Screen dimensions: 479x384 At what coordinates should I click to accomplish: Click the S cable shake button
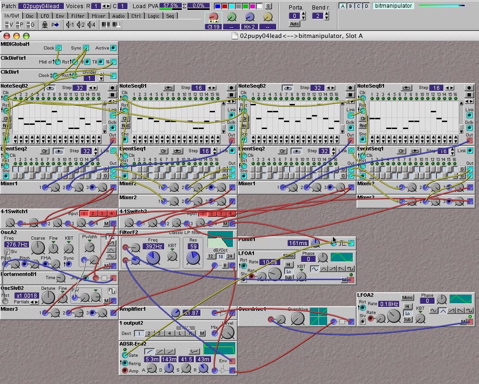[268, 6]
